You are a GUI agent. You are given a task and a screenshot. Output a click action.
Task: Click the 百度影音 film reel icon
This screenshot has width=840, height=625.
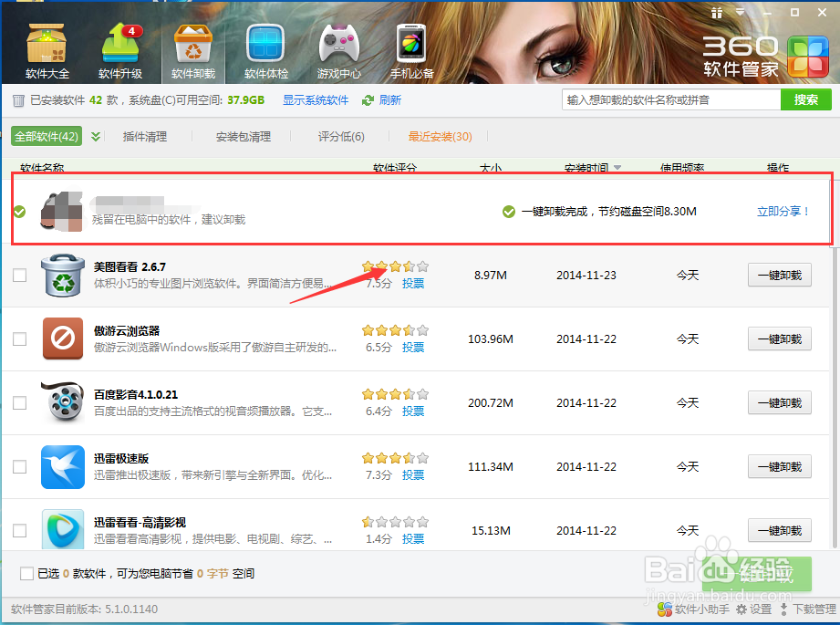coord(63,402)
